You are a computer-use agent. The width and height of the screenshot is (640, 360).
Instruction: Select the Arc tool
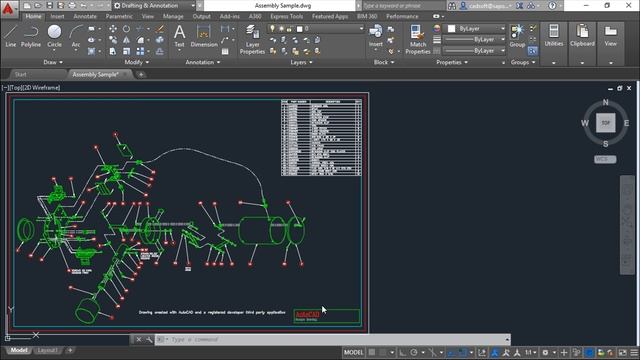76,36
